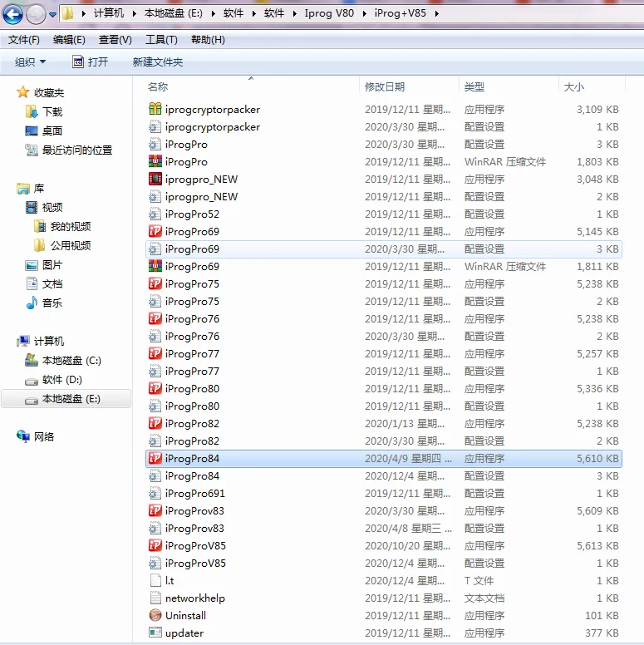Click the iProgPro76 application red icon
The width and height of the screenshot is (644, 645).
tap(155, 318)
